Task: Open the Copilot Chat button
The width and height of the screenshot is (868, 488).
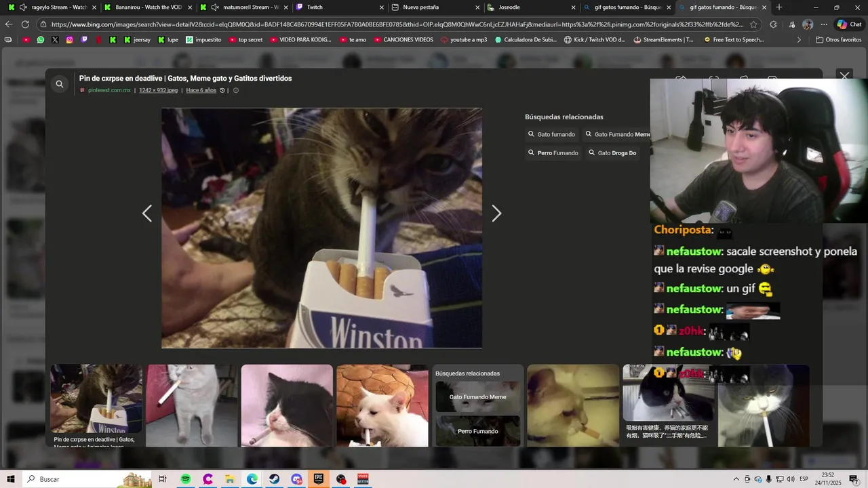Action: [x=849, y=24]
